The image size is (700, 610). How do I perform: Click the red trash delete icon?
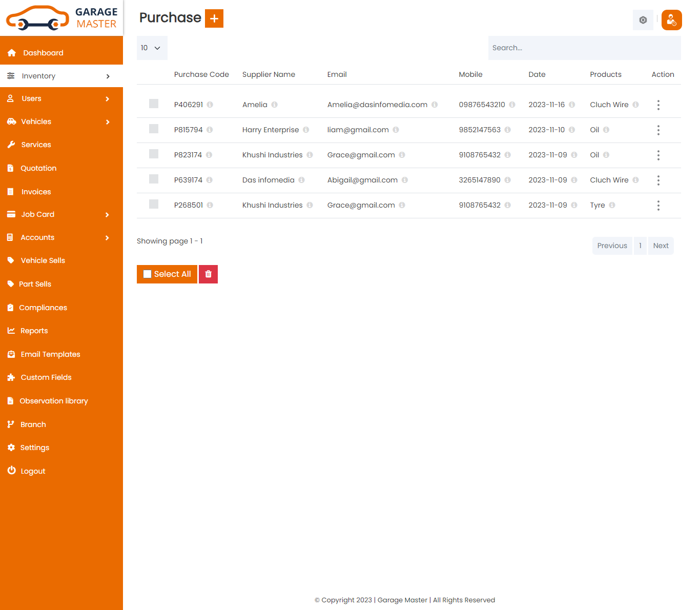pyautogui.click(x=208, y=274)
